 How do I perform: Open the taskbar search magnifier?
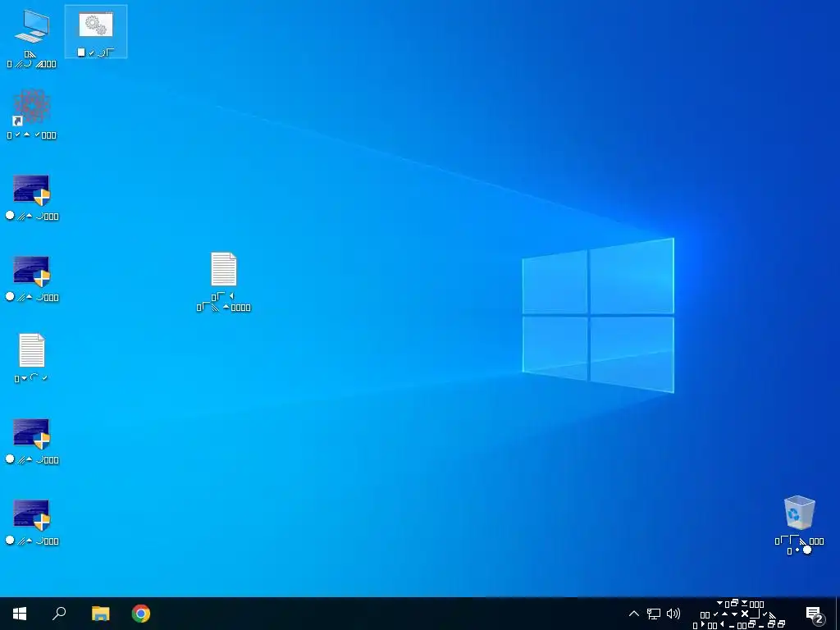click(x=59, y=614)
